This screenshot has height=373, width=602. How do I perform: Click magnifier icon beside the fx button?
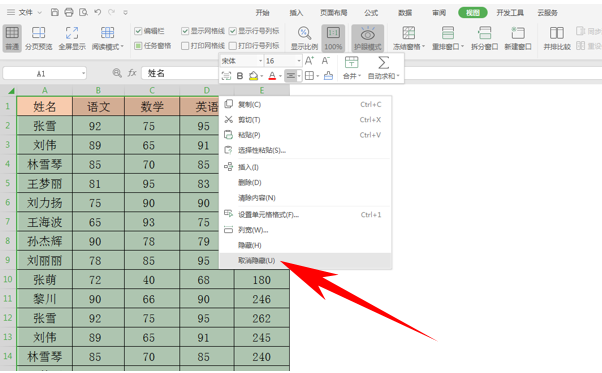coord(117,73)
